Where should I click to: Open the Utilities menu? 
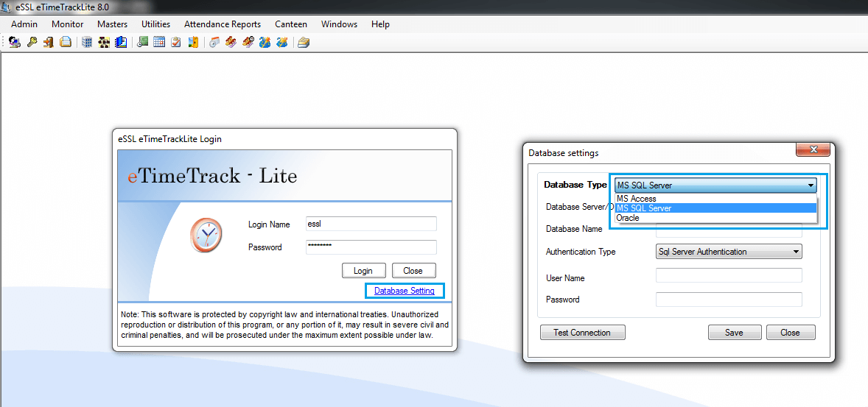[x=156, y=24]
